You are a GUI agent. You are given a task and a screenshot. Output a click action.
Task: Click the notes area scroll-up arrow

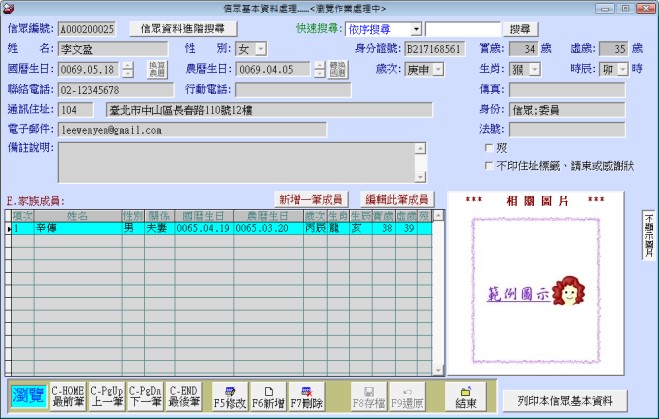click(x=420, y=148)
